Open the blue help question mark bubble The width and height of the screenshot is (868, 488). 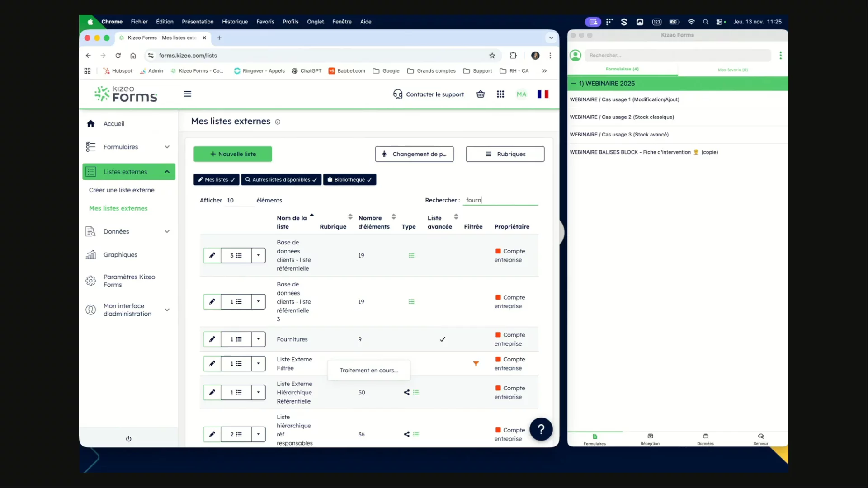pyautogui.click(x=541, y=429)
